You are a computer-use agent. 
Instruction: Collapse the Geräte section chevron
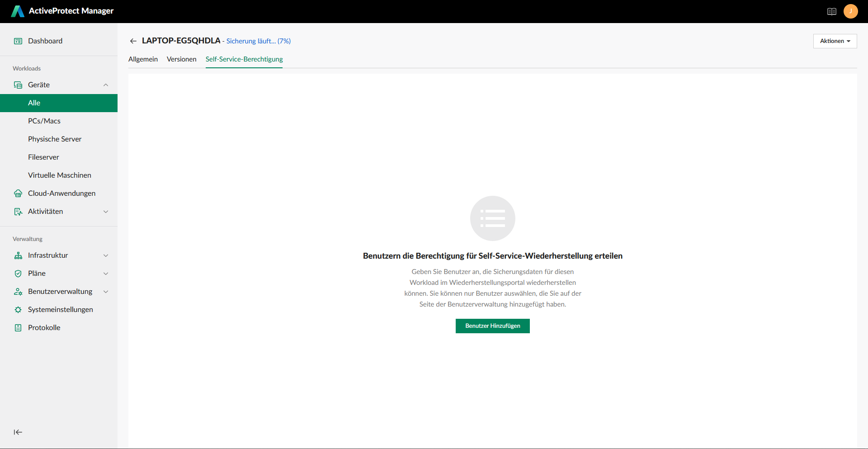point(106,85)
